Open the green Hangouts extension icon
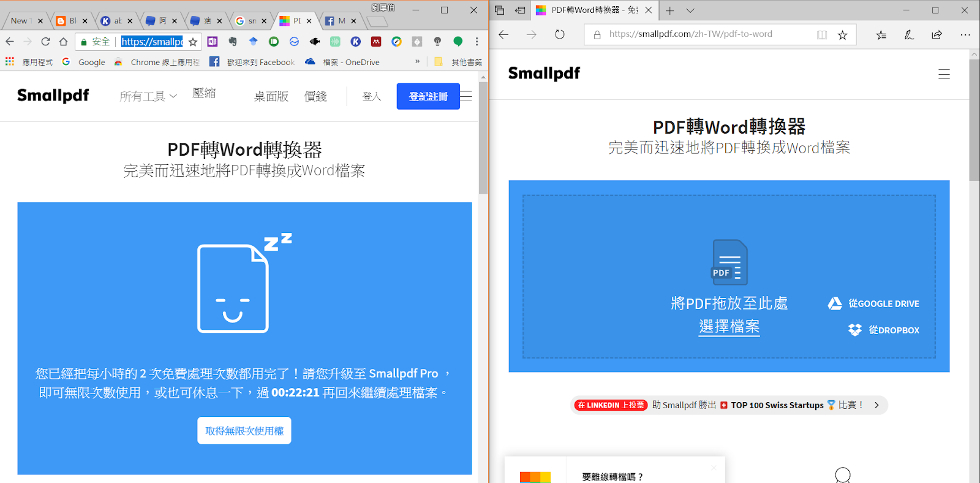The width and height of the screenshot is (980, 483). [458, 42]
